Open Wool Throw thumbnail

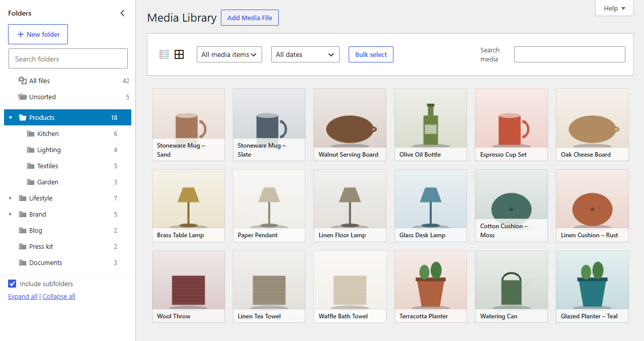click(x=188, y=287)
